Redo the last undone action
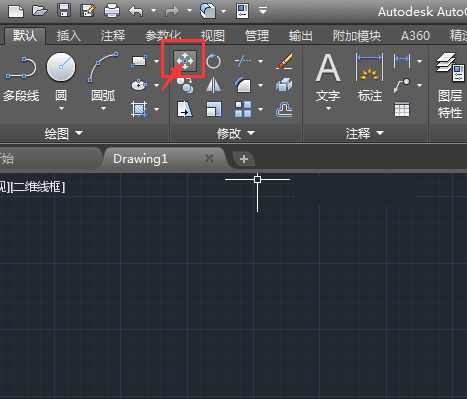Viewport: 467px width, 399px height. (x=172, y=12)
